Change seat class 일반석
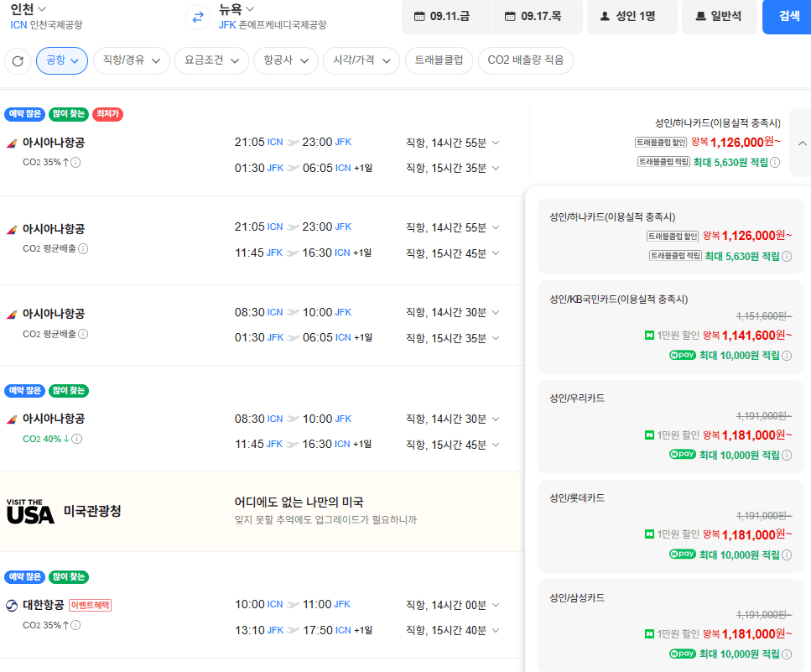811x672 pixels. tap(720, 17)
